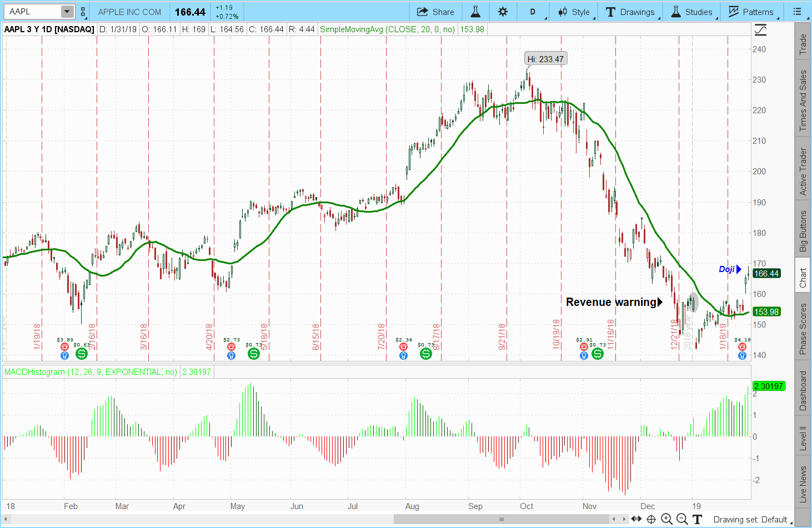Click the May dividend dollar icon
The width and height of the screenshot is (812, 528).
coord(254,354)
